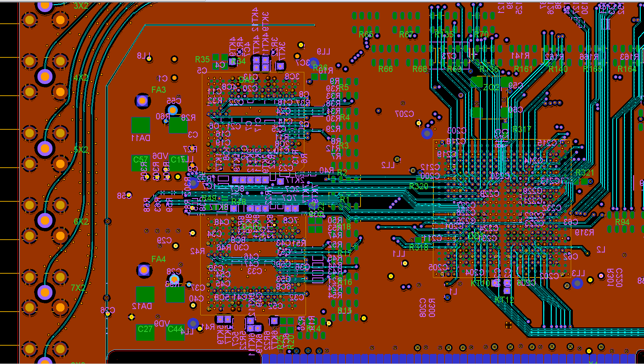
Task: Select the R2 resistor label
Action: [342, 173]
